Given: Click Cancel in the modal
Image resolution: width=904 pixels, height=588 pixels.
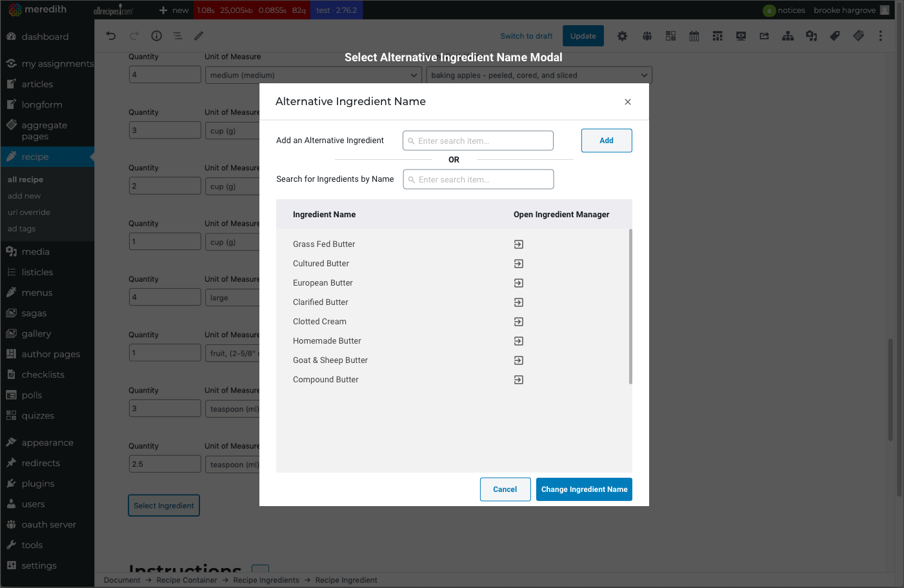Looking at the screenshot, I should tap(505, 489).
